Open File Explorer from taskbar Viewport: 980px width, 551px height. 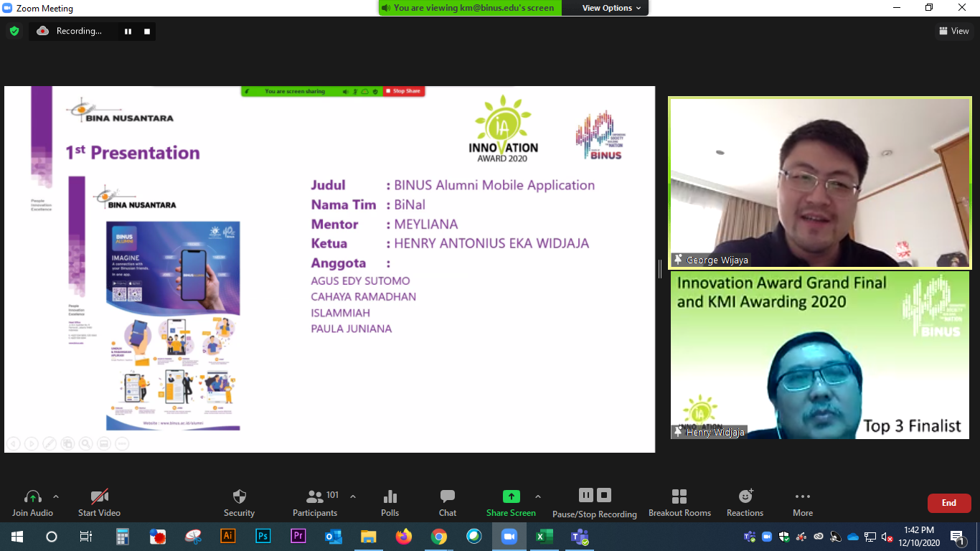(x=369, y=537)
